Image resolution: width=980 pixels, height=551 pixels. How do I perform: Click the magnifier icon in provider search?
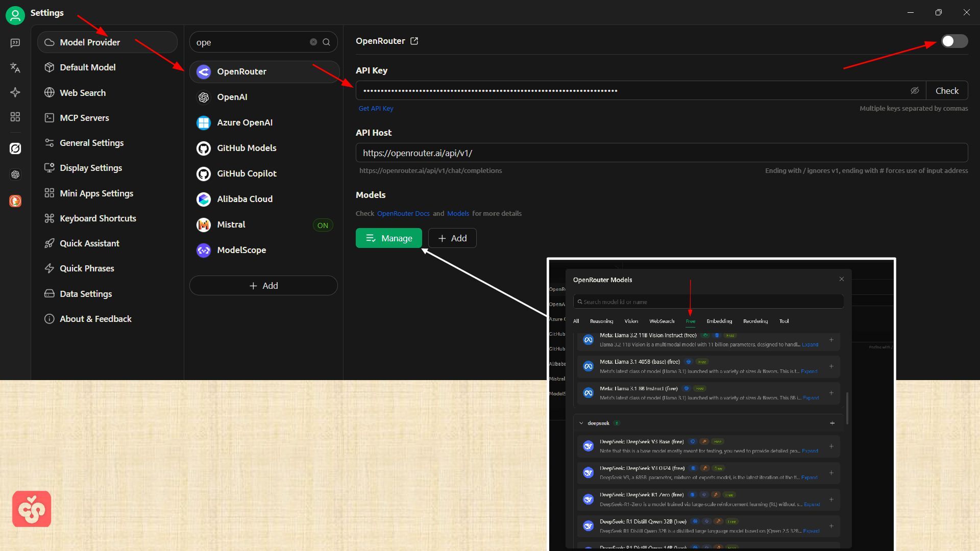pos(326,42)
